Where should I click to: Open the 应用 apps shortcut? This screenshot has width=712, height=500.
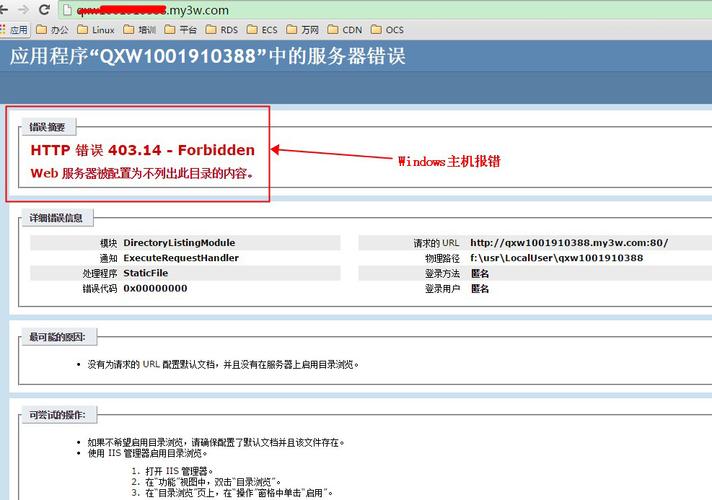click(x=15, y=30)
